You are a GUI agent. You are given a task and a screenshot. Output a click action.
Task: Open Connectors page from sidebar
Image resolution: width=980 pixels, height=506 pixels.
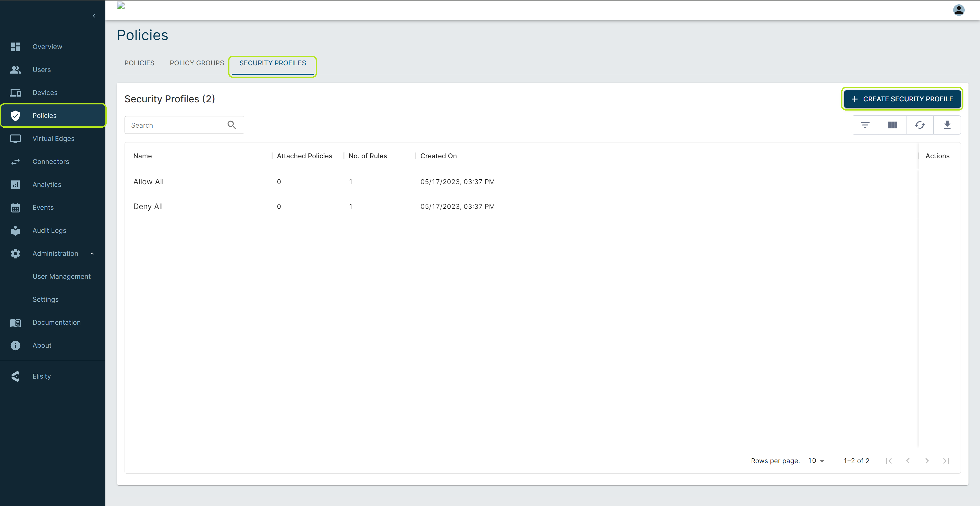[x=51, y=162]
